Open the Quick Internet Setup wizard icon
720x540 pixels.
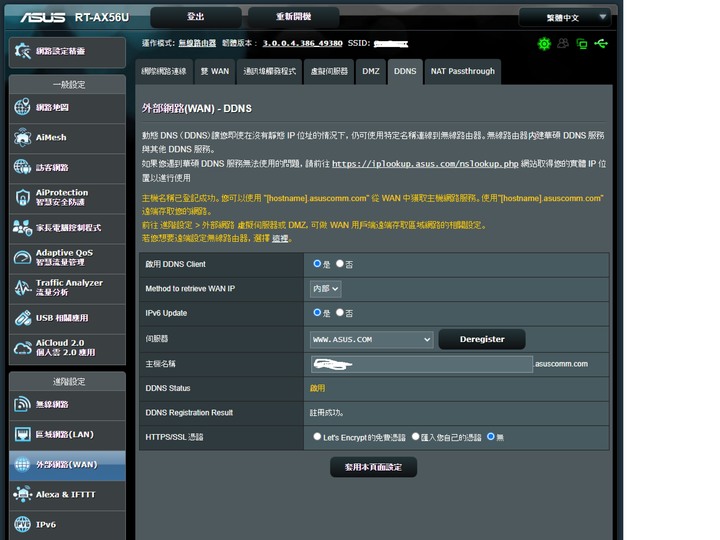(22, 51)
